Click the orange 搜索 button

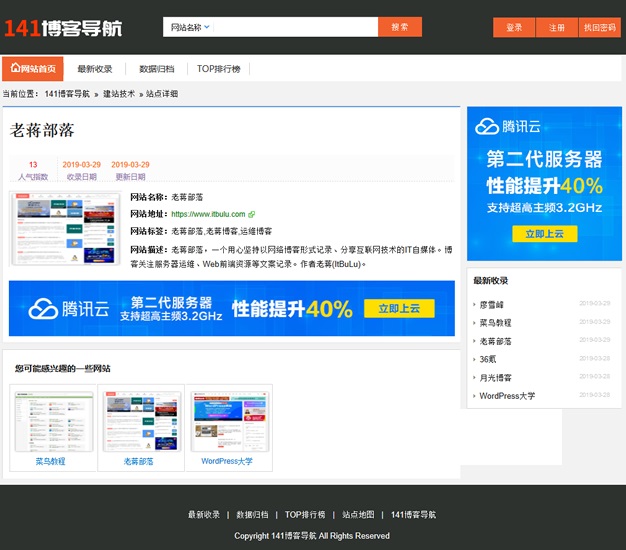tap(400, 27)
